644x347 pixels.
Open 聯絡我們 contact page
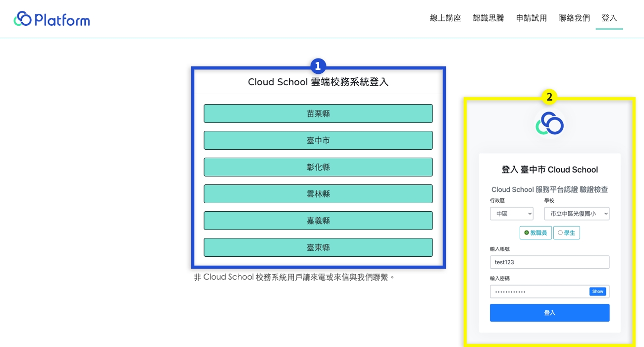(574, 18)
